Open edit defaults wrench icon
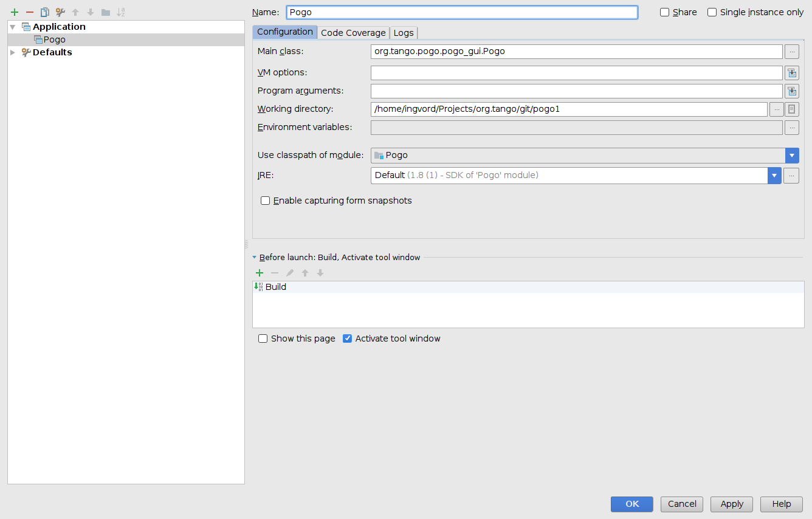 (x=60, y=12)
